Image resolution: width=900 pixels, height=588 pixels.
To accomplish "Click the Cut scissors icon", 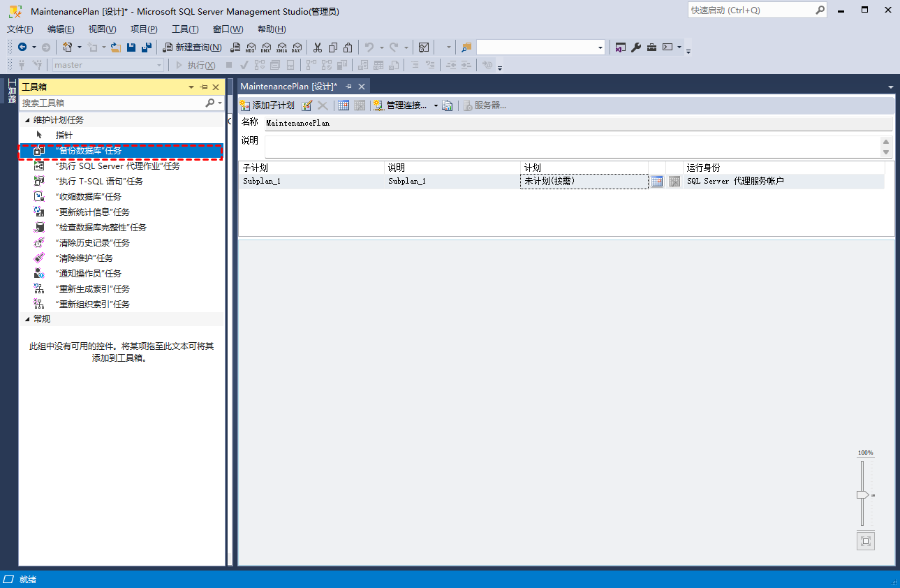I will [317, 47].
